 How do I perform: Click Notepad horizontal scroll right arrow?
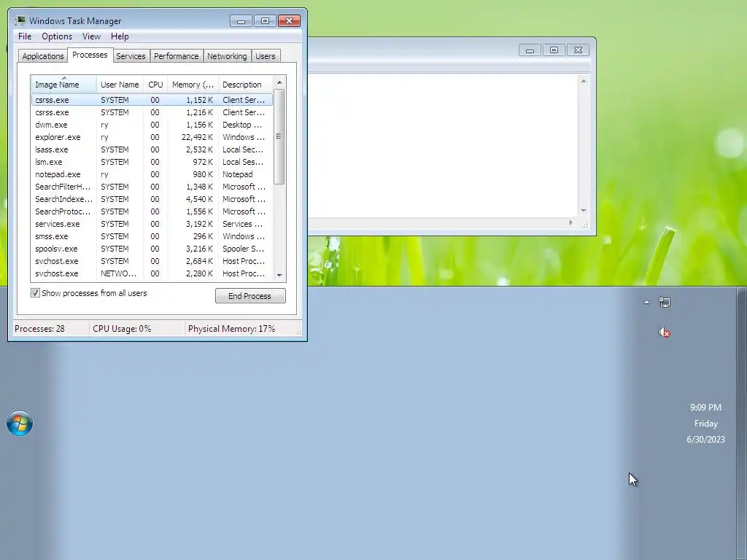click(570, 223)
